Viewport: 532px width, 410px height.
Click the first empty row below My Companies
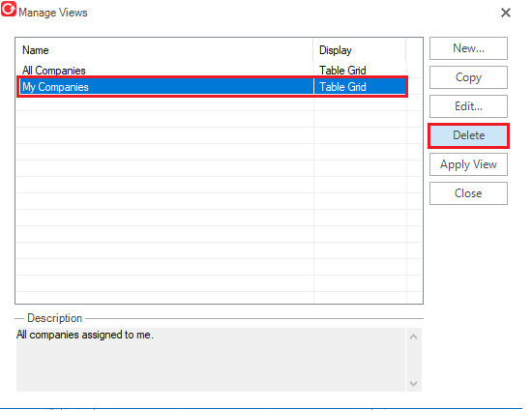click(212, 103)
